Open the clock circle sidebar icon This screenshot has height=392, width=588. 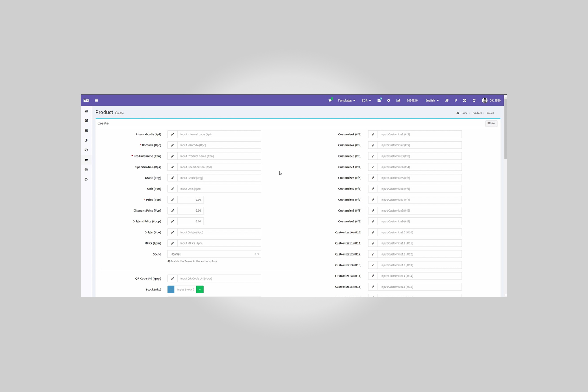pos(86,179)
